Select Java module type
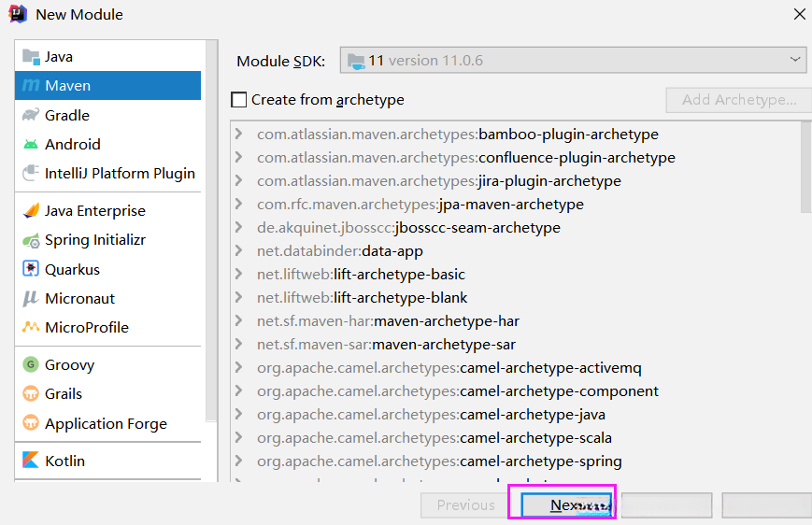The height and width of the screenshot is (525, 812). coord(107,57)
